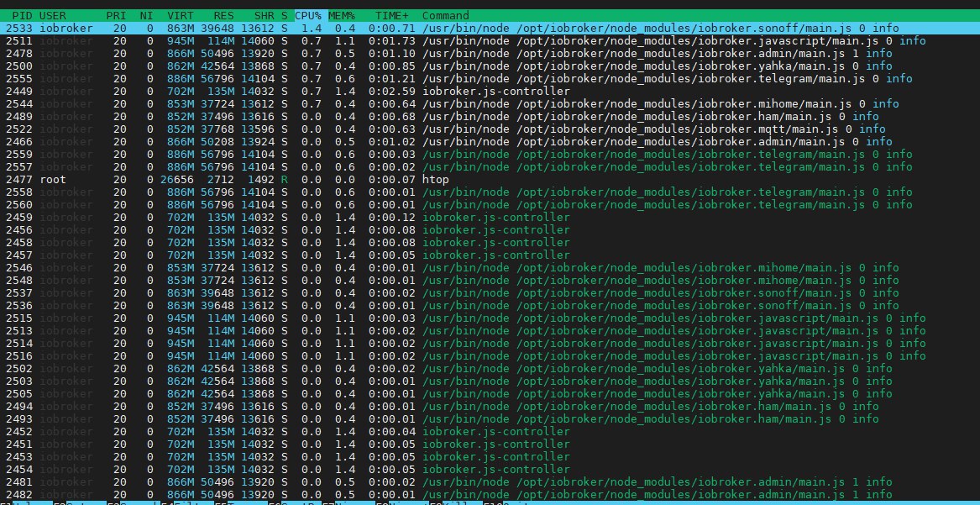Click the S state column header
The image size is (980, 505).
pyautogui.click(x=285, y=16)
